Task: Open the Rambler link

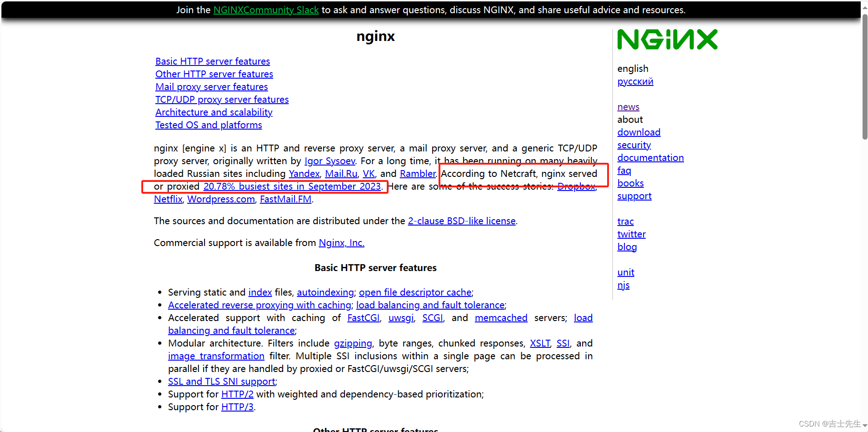Action: [418, 174]
